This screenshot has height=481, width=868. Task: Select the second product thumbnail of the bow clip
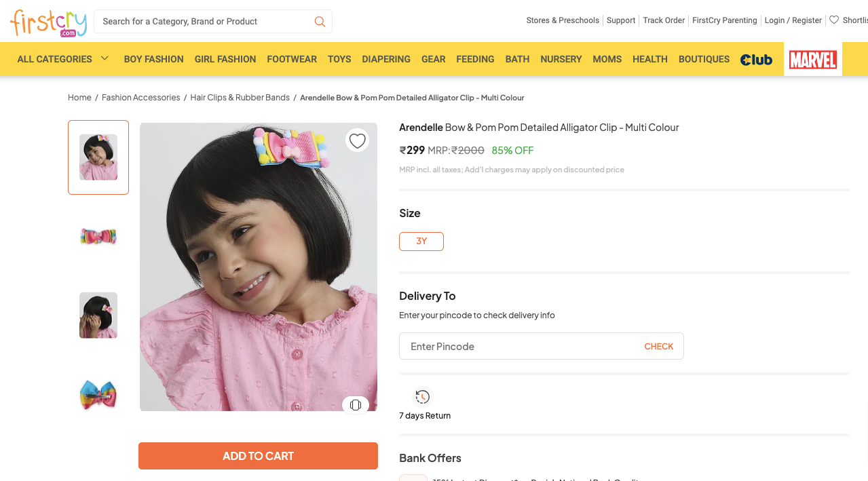98,237
